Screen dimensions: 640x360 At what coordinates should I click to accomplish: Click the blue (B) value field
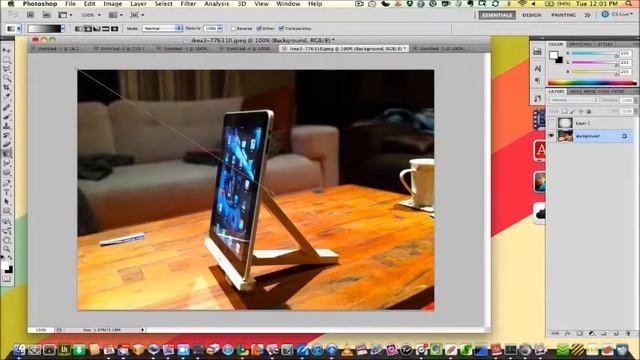[625, 72]
